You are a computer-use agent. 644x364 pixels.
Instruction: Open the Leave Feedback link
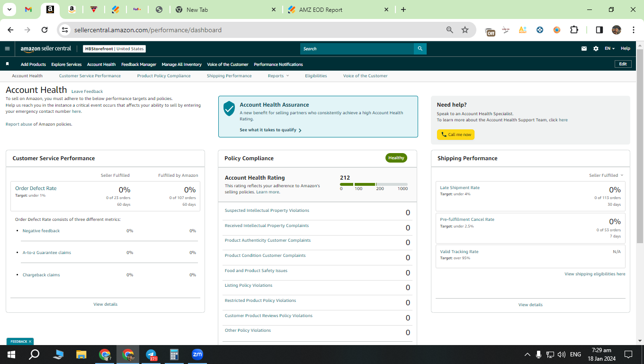pyautogui.click(x=87, y=91)
